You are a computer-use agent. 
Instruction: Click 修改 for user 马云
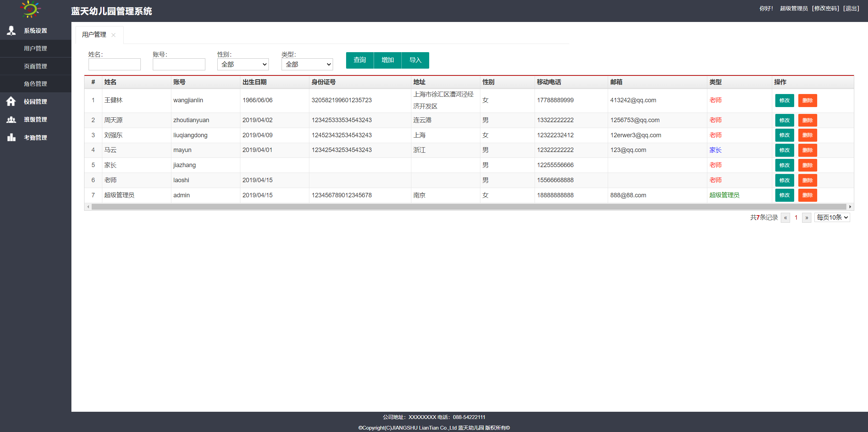pos(785,150)
